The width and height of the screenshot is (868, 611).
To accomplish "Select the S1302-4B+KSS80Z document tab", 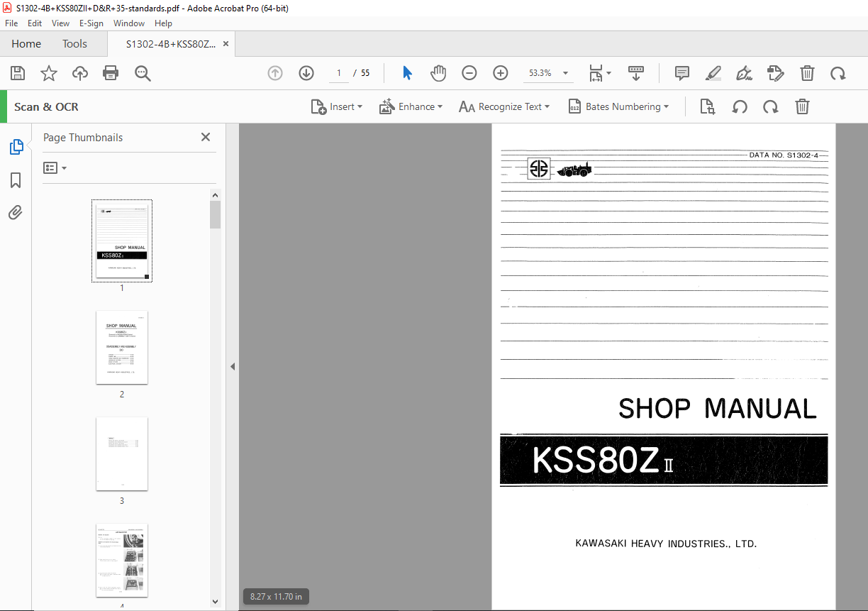I will [x=171, y=44].
